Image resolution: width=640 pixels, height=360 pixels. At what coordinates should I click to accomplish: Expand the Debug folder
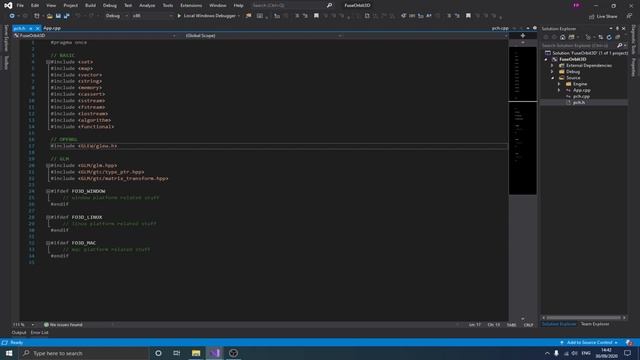coord(552,71)
